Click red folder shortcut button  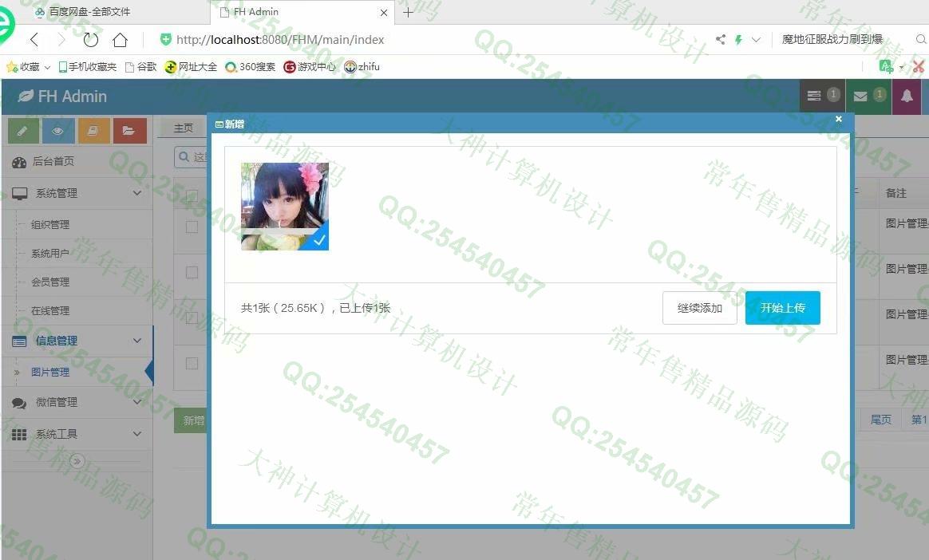[129, 131]
